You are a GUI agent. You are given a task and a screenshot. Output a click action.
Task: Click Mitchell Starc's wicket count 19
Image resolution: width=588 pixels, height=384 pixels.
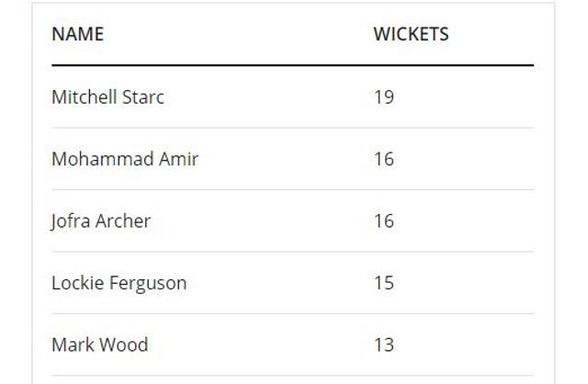[384, 97]
